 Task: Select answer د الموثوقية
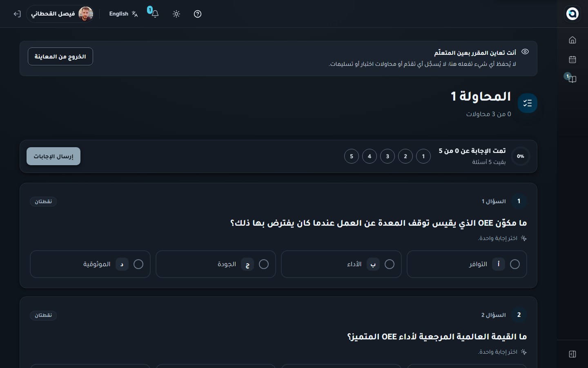pos(90,264)
